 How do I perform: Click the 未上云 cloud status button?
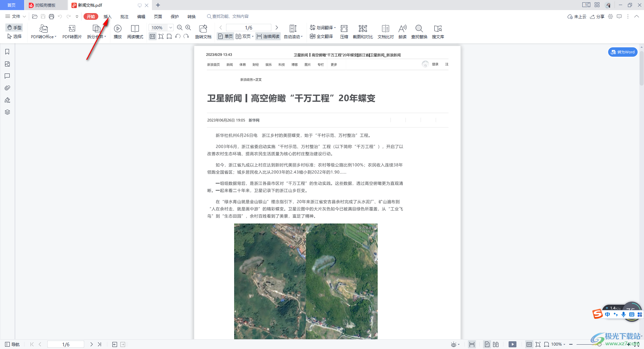(x=577, y=16)
